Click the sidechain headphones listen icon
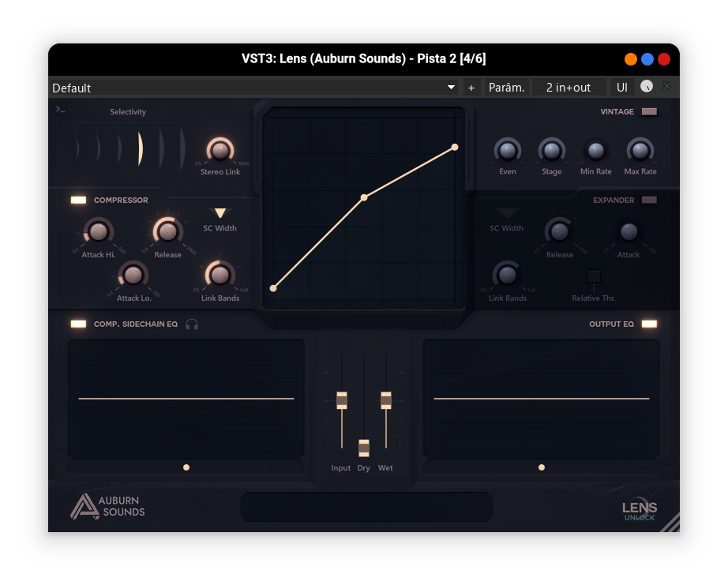This screenshot has height=585, width=728. [x=192, y=324]
